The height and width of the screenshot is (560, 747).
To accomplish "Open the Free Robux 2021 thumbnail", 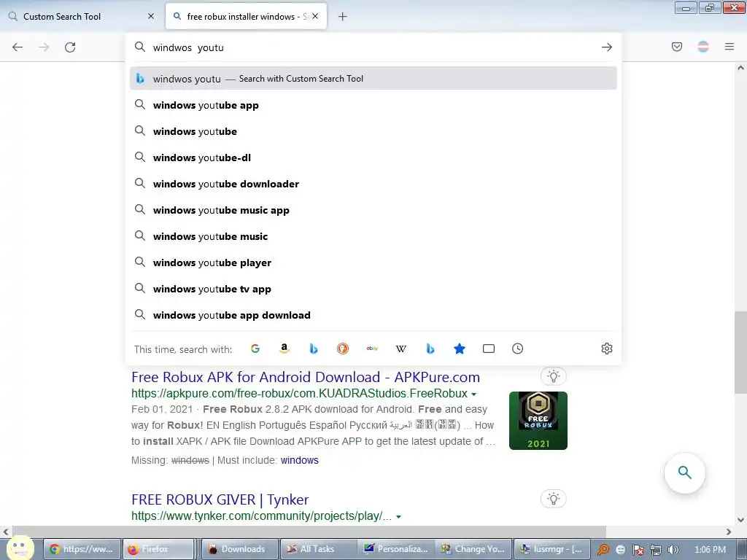I will [538, 421].
